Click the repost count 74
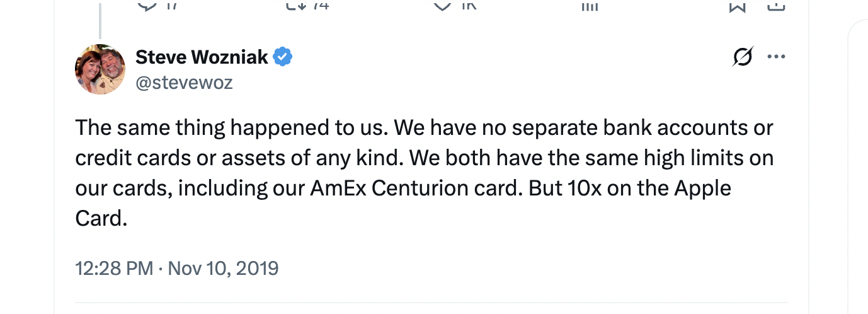The width and height of the screenshot is (868, 314). [x=319, y=4]
